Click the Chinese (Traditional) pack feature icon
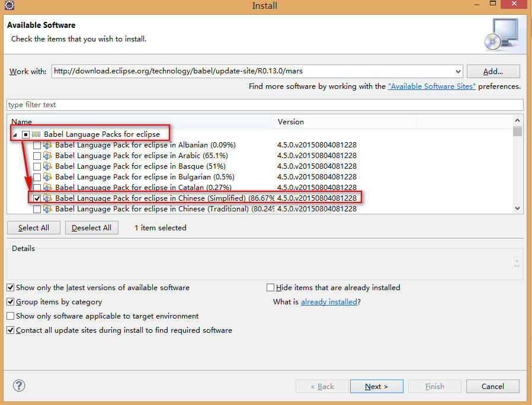The width and height of the screenshot is (532, 405). point(47,209)
